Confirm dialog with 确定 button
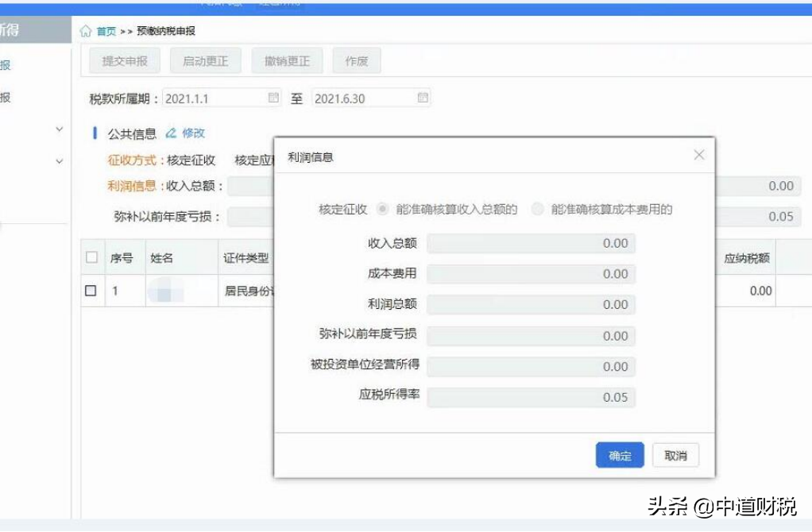The height and width of the screenshot is (532, 812). 620,456
